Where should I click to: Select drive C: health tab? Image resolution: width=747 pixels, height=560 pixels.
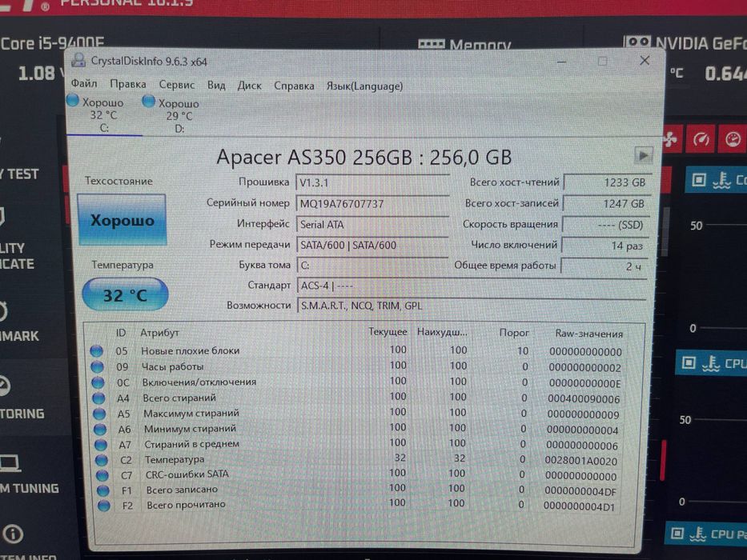pyautogui.click(x=104, y=114)
